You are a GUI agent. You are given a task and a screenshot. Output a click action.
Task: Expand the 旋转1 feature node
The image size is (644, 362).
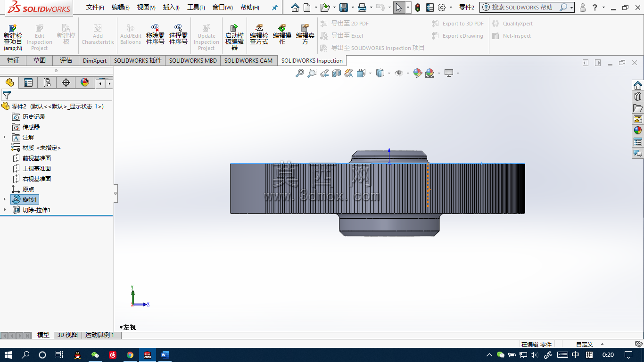5,199
